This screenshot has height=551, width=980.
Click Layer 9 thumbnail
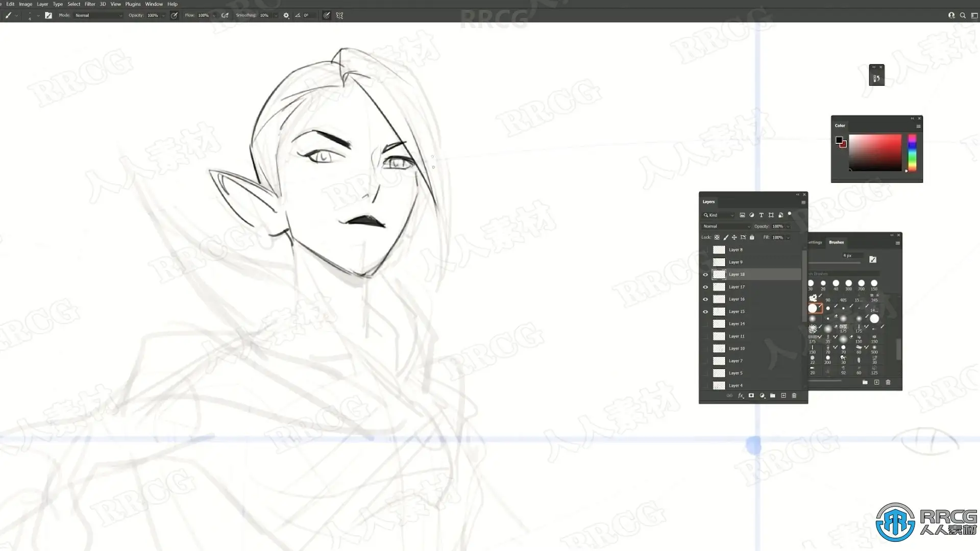[719, 262]
